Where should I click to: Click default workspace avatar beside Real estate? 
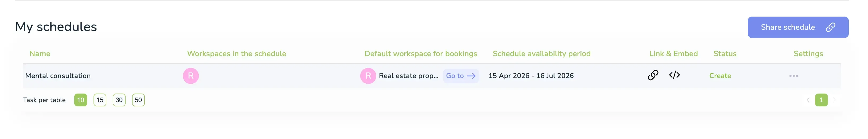[368, 76]
